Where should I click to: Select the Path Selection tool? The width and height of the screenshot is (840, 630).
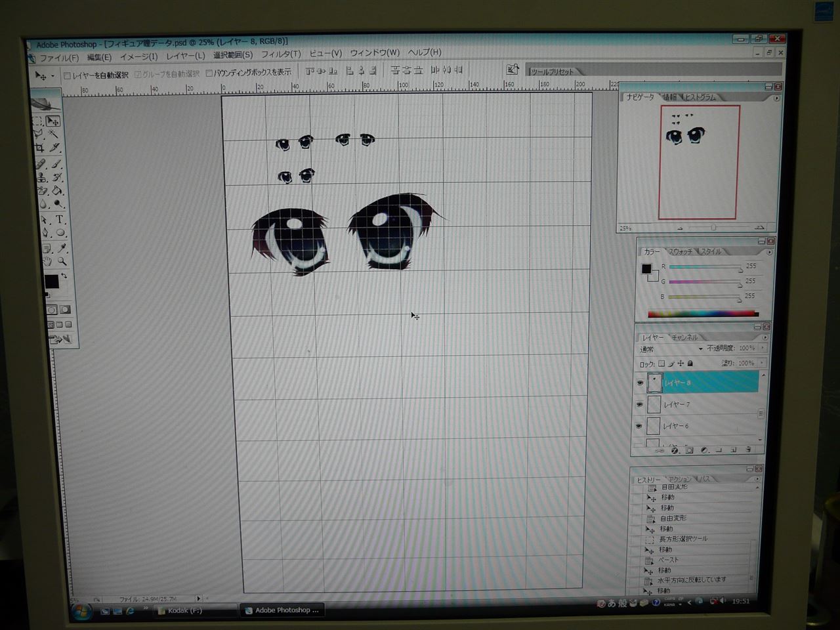pyautogui.click(x=44, y=220)
